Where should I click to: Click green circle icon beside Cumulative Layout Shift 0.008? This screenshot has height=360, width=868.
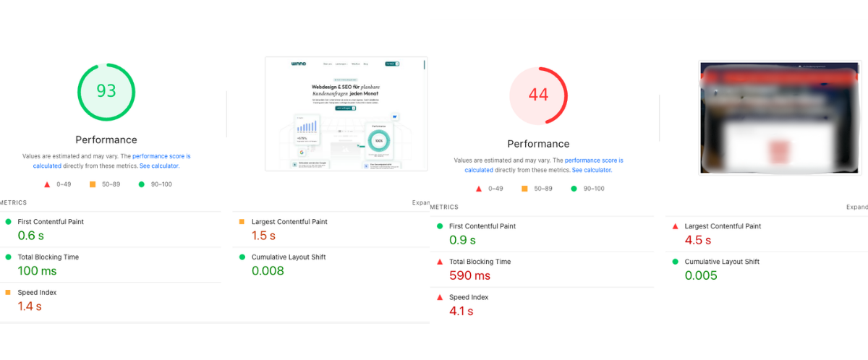(242, 257)
